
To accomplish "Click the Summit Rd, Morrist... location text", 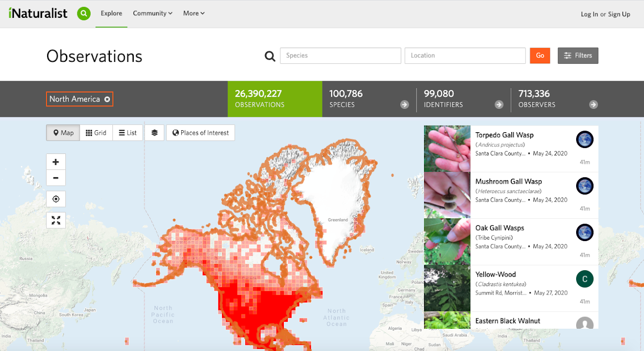I will coord(501,293).
